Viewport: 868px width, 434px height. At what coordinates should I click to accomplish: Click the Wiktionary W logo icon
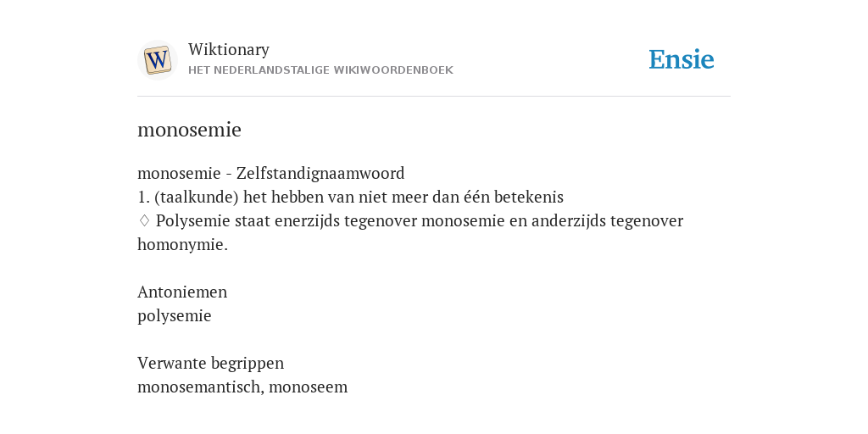pos(157,60)
